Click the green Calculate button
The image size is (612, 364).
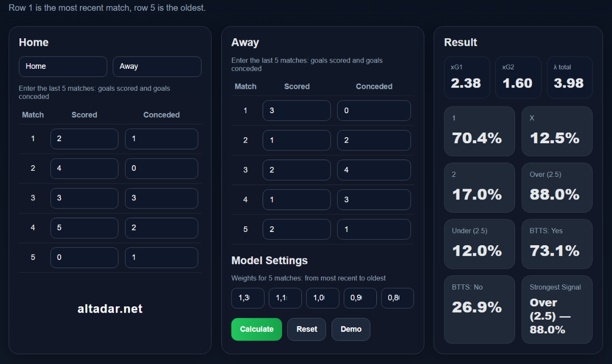[x=257, y=329]
